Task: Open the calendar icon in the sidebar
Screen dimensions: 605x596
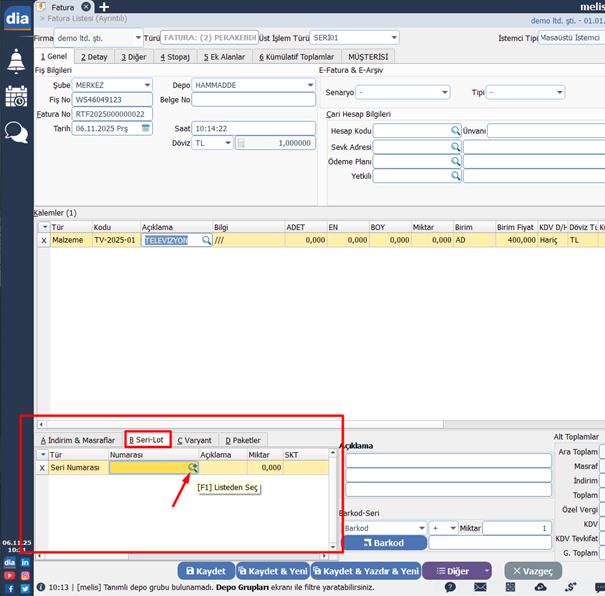Action: [16, 96]
